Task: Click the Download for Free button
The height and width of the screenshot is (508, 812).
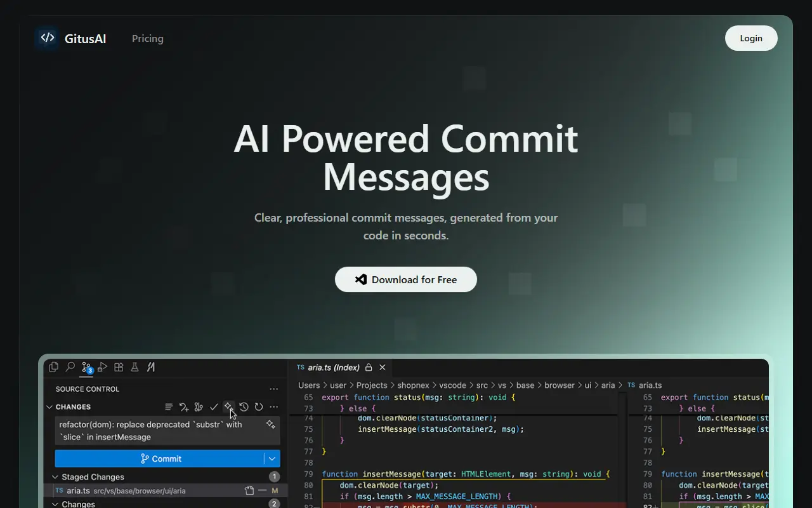Action: click(406, 279)
